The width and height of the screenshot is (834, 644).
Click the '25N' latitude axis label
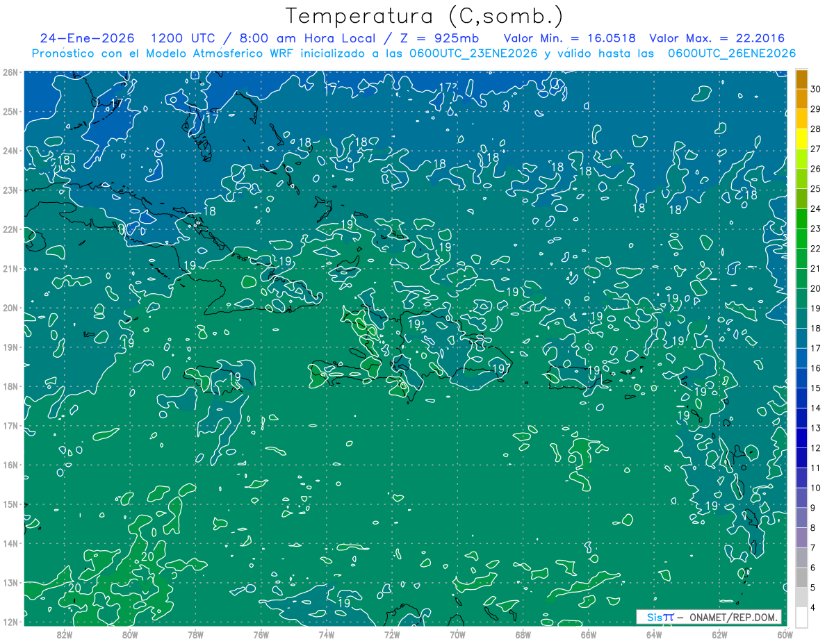[x=10, y=112]
